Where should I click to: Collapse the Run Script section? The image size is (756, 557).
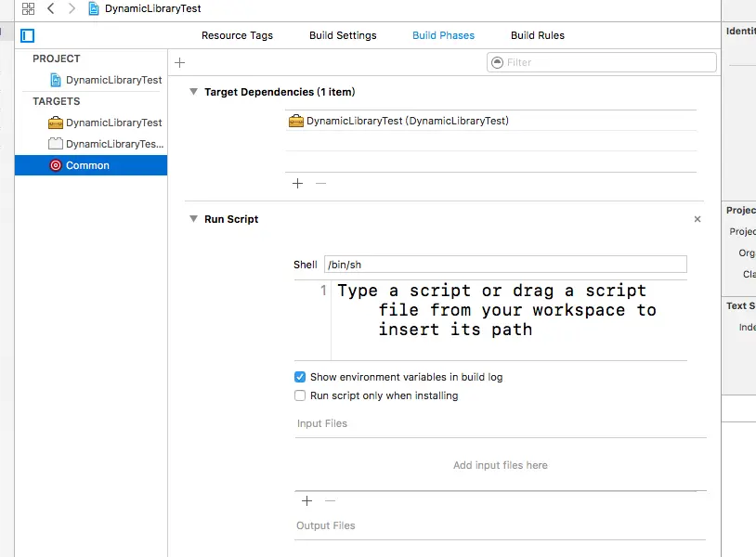coord(193,219)
